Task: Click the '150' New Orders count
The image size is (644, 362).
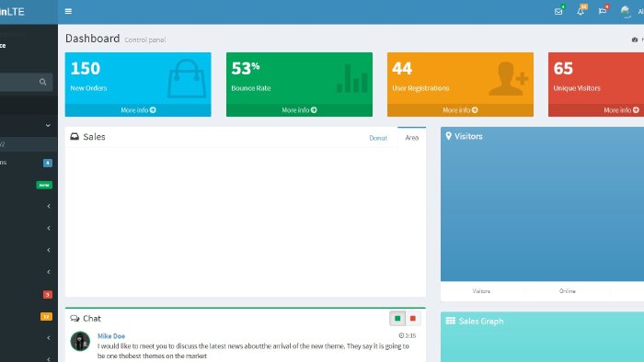Action: point(86,68)
